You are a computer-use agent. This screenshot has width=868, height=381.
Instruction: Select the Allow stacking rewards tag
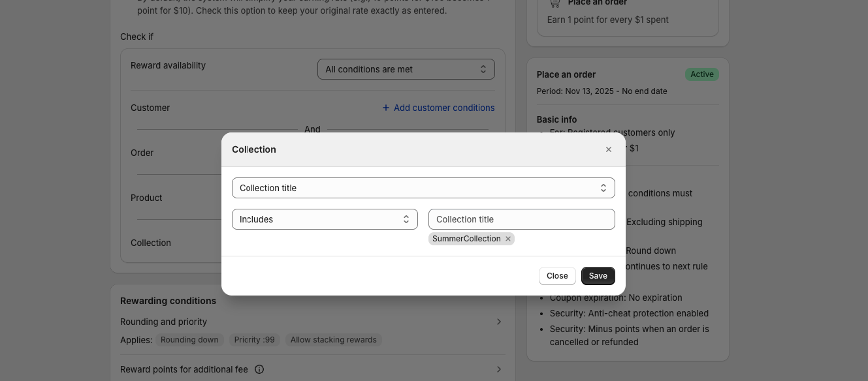click(333, 340)
